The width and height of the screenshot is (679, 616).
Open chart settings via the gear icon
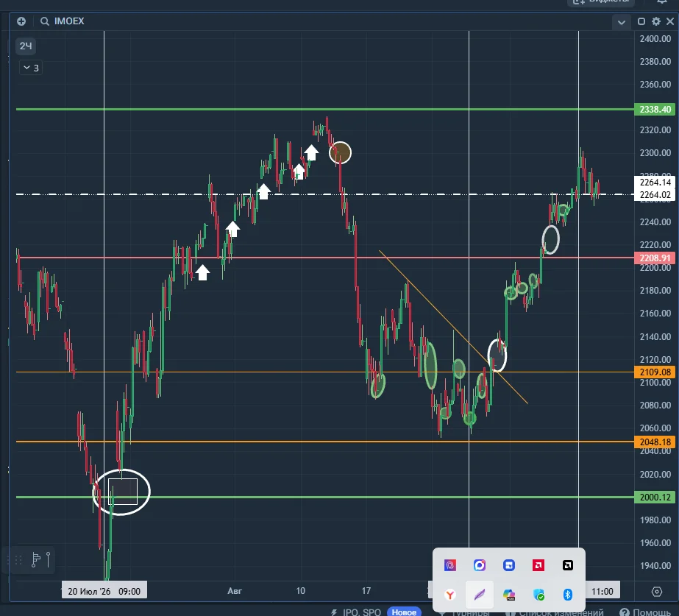656,21
